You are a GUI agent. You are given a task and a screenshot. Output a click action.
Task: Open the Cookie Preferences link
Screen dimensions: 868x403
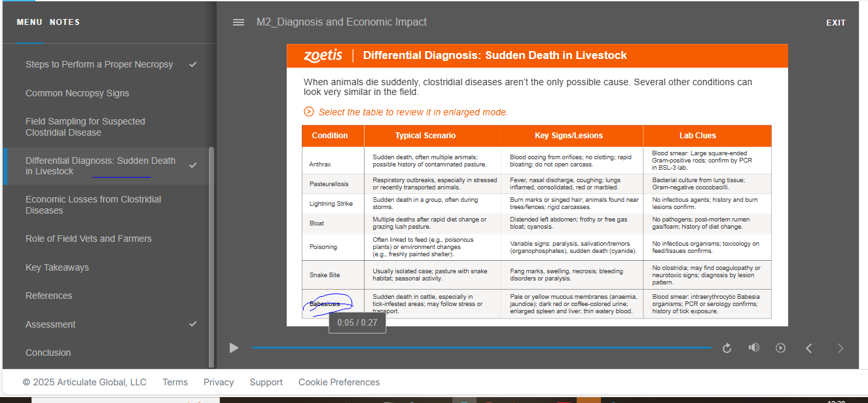coord(339,382)
